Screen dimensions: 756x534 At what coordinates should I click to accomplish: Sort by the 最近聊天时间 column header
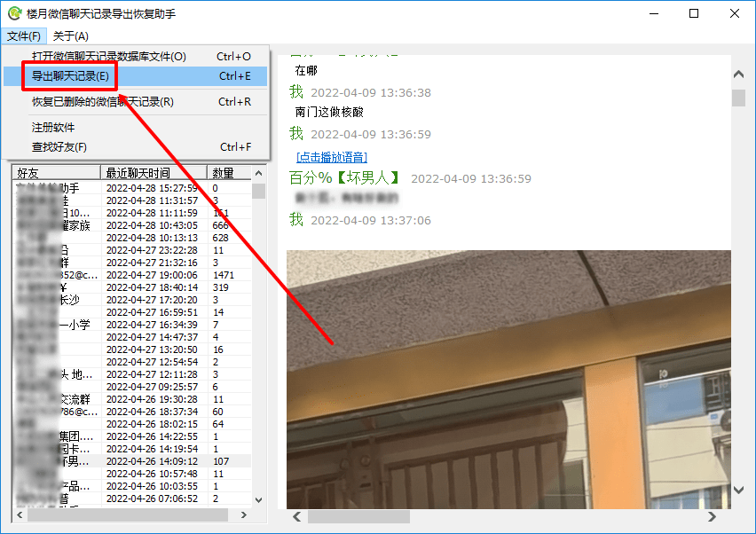point(154,173)
